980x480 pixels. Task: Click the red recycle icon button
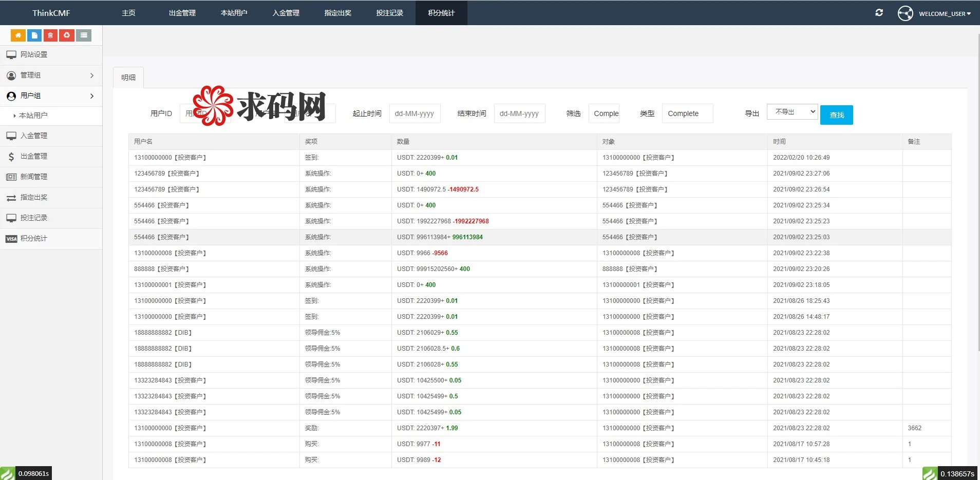point(67,35)
